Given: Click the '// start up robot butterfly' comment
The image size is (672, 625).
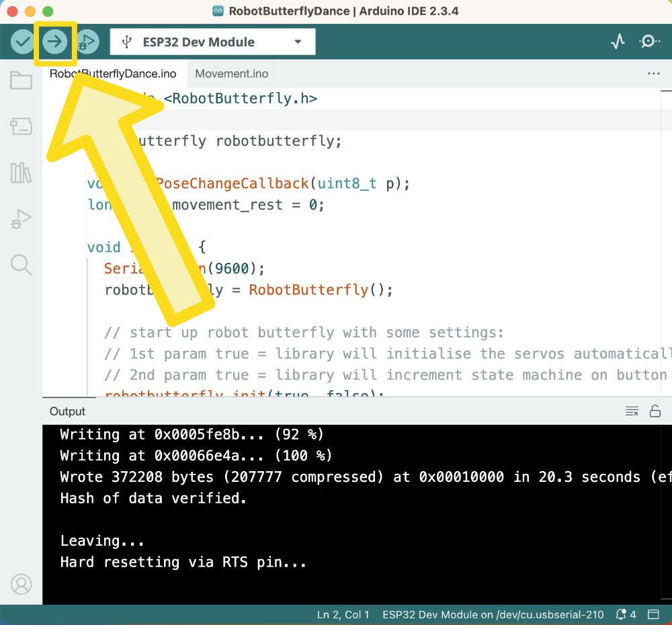Looking at the screenshot, I should 304,332.
